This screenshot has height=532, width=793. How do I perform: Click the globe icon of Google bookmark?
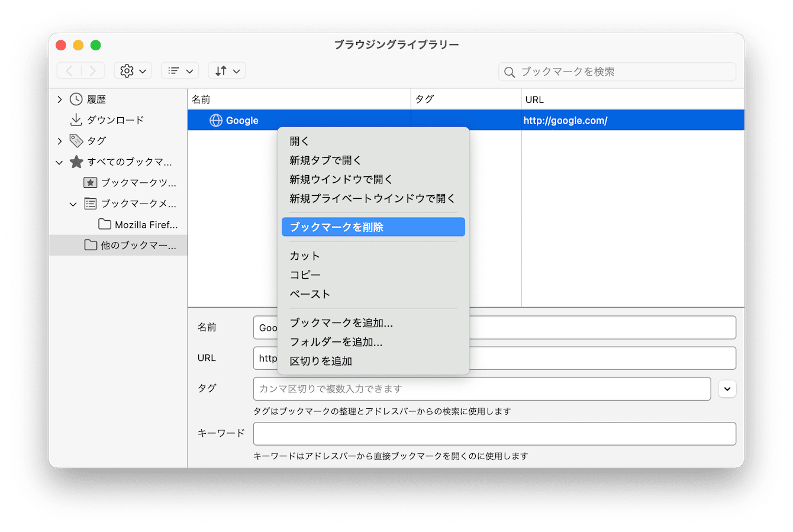[x=216, y=120]
